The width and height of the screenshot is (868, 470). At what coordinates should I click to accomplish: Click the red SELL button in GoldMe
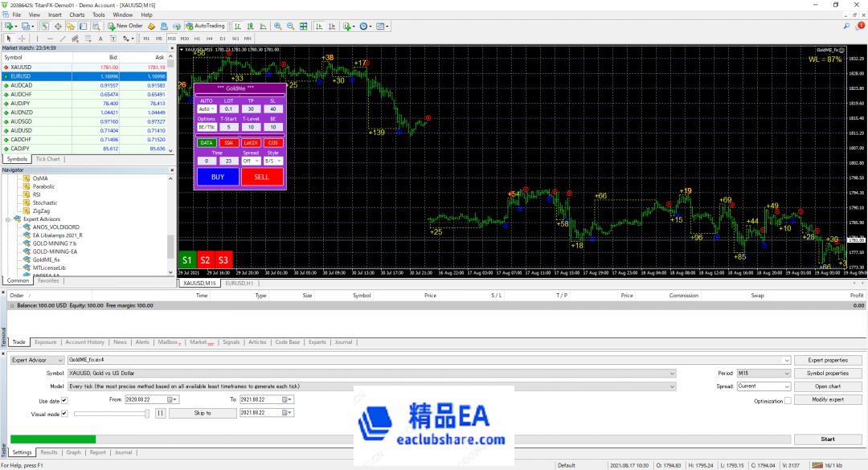262,177
